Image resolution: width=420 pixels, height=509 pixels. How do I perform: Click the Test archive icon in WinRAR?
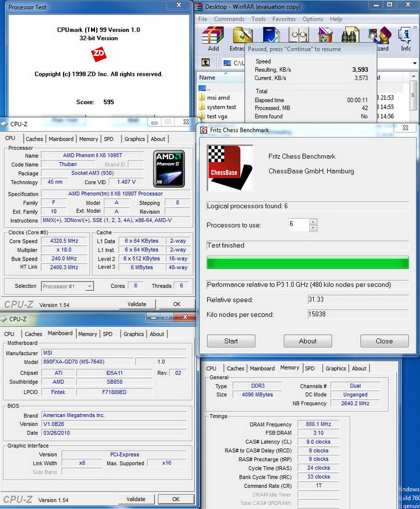coord(271,35)
